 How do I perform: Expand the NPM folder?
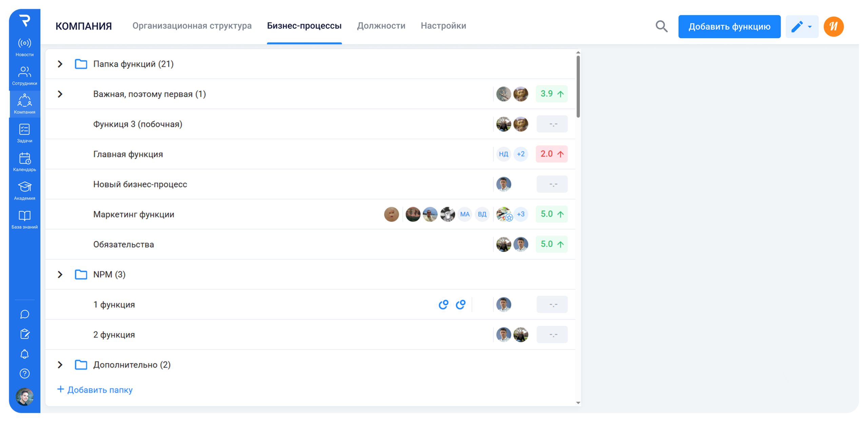tap(60, 274)
